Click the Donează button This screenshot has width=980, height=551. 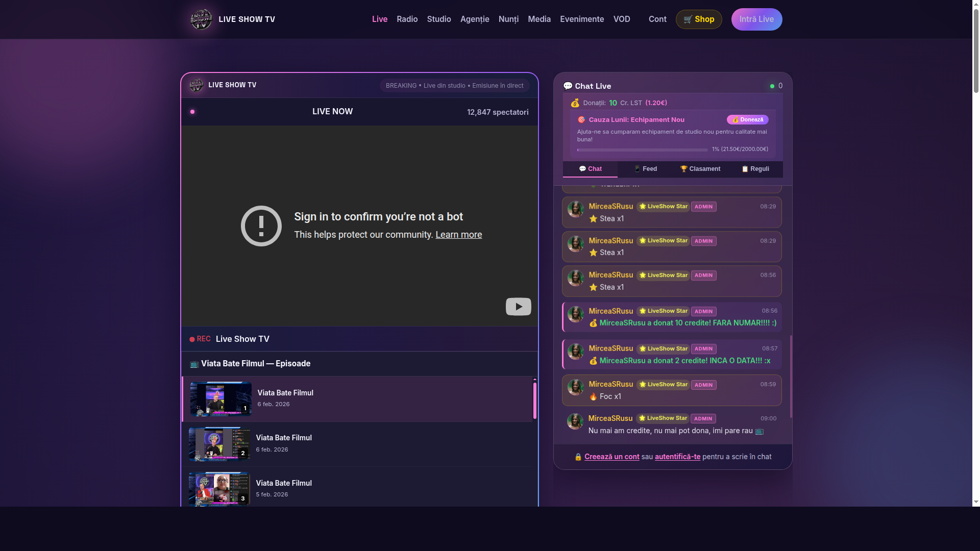(x=748, y=119)
